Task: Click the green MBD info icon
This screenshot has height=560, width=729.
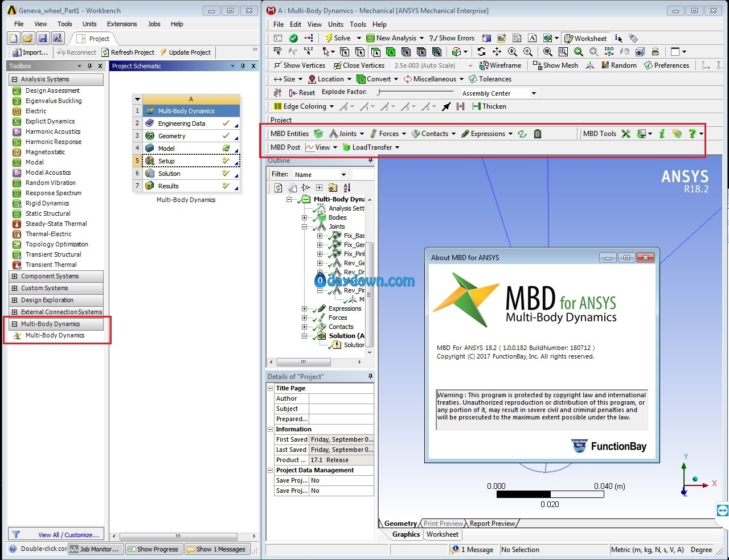Action: tap(662, 134)
